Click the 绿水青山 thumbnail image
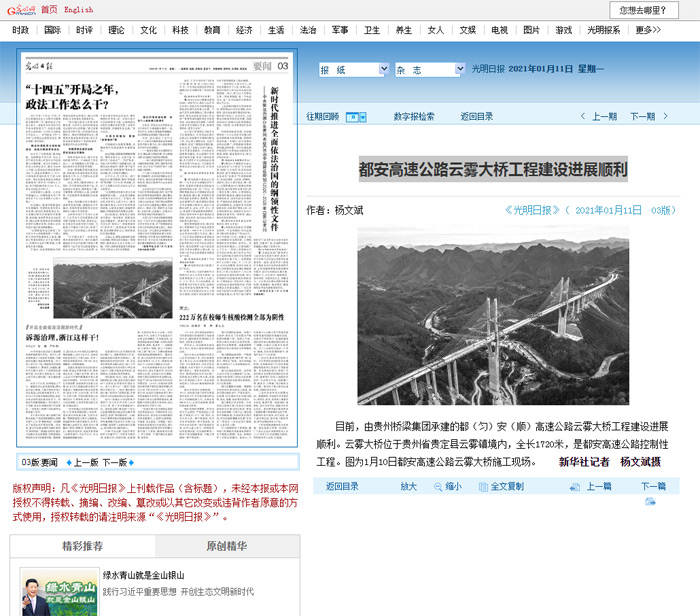Screen dimensions: 700x616 pos(60,592)
